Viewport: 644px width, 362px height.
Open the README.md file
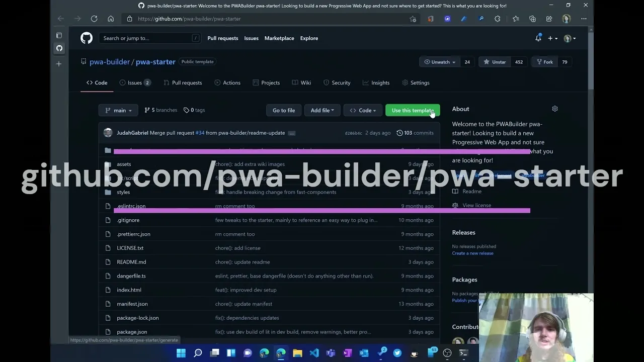pos(131,262)
